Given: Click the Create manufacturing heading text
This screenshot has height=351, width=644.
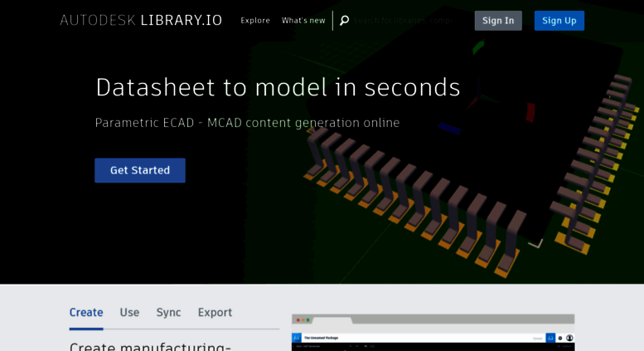Looking at the screenshot, I should (150, 345).
